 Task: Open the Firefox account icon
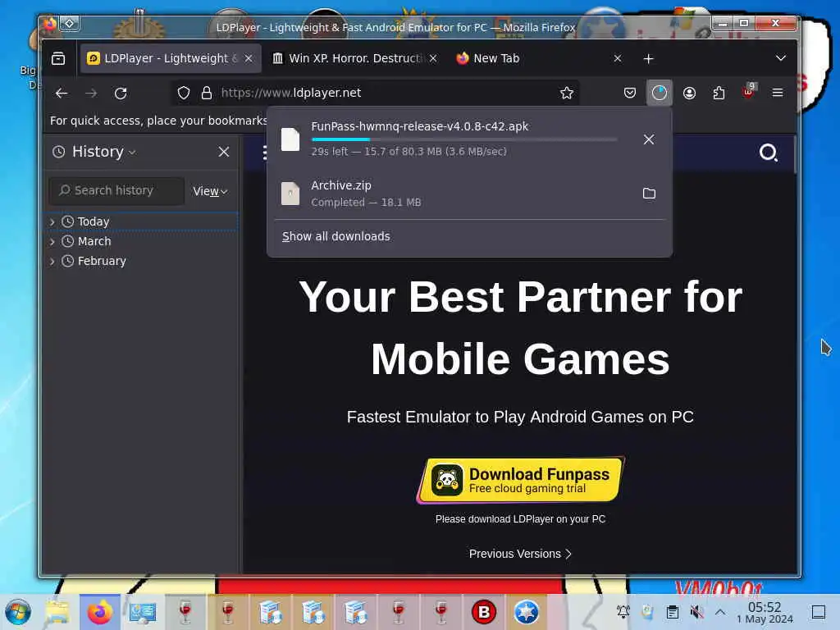pyautogui.click(x=689, y=94)
